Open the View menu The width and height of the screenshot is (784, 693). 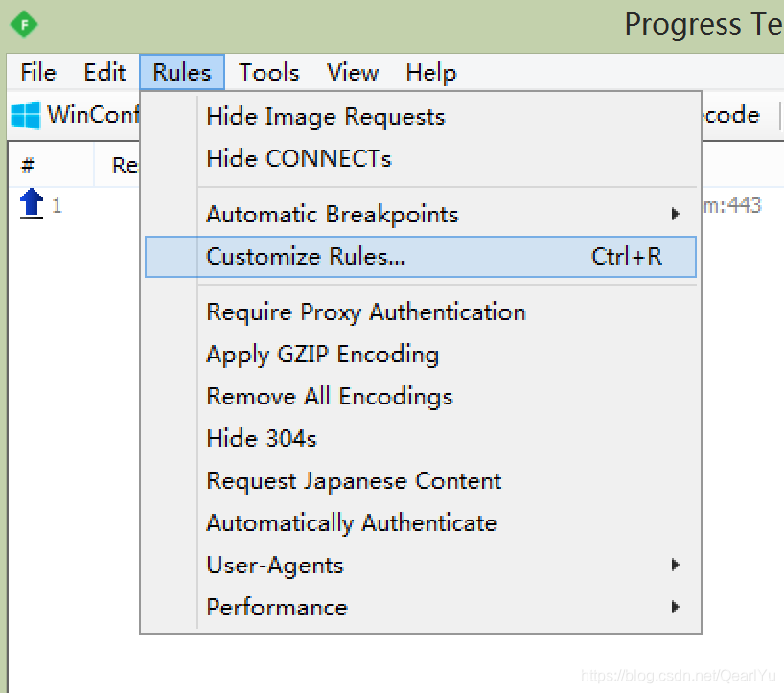coord(353,72)
